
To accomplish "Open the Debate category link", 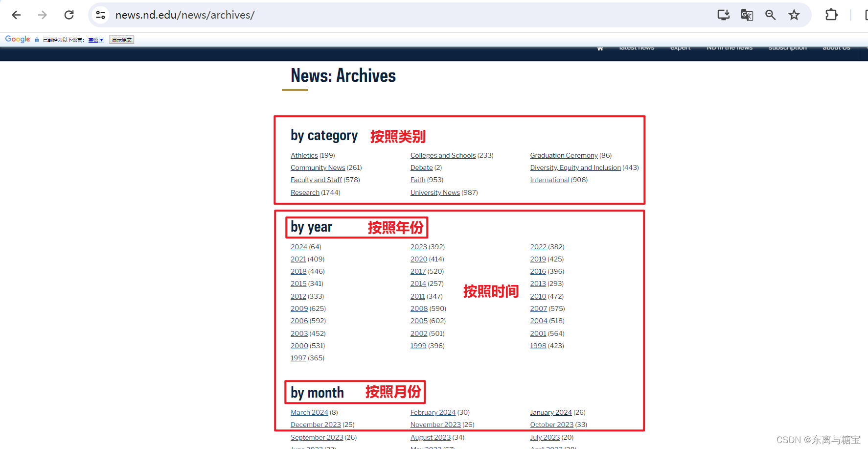I will (x=422, y=167).
